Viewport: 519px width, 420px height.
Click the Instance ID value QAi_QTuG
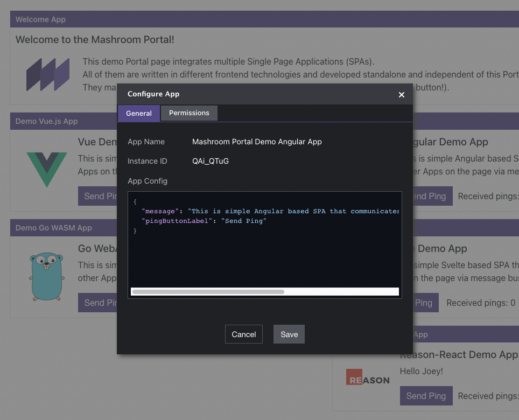(211, 161)
